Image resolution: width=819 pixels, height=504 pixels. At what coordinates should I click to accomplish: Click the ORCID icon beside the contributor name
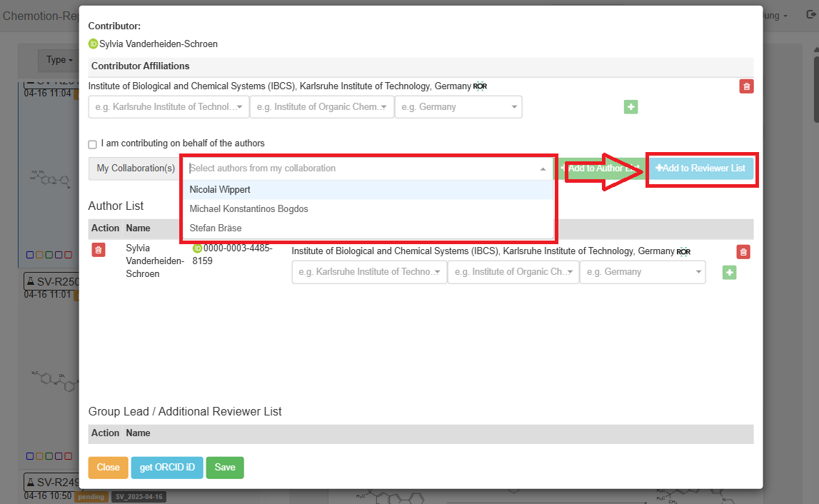click(93, 44)
